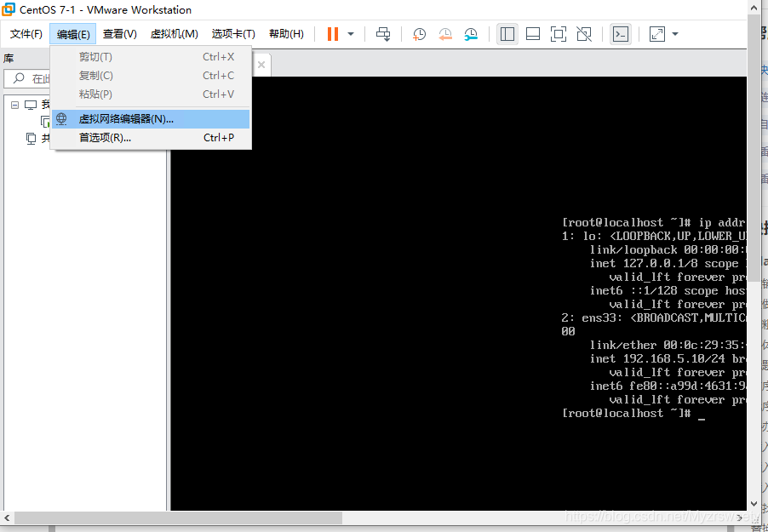Close the VM tab with the x
768x532 pixels.
[x=261, y=65]
